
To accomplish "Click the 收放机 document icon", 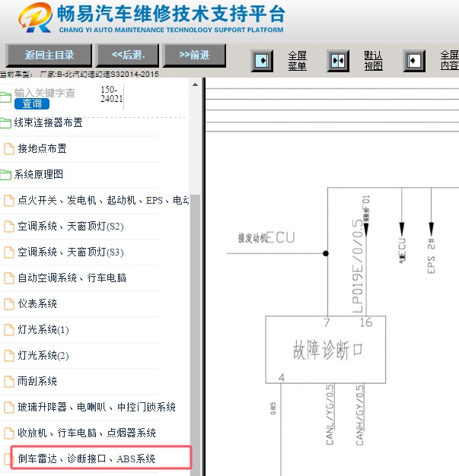I will 9,433.
